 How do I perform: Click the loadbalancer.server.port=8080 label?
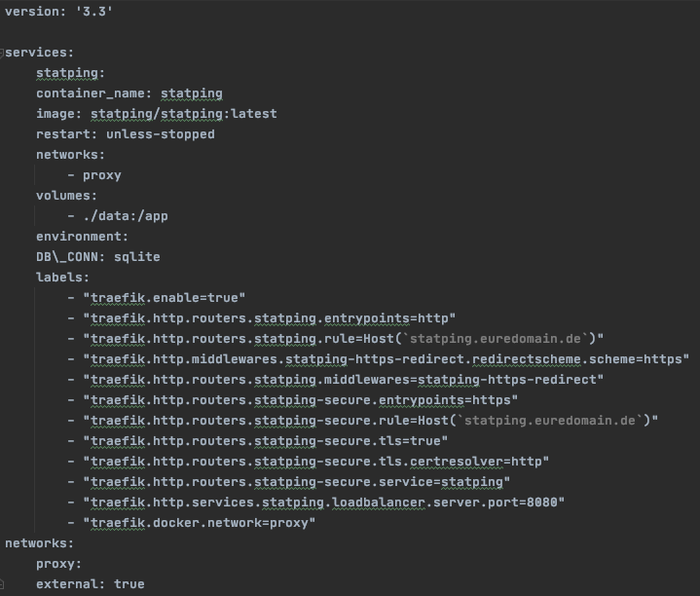coord(323,503)
